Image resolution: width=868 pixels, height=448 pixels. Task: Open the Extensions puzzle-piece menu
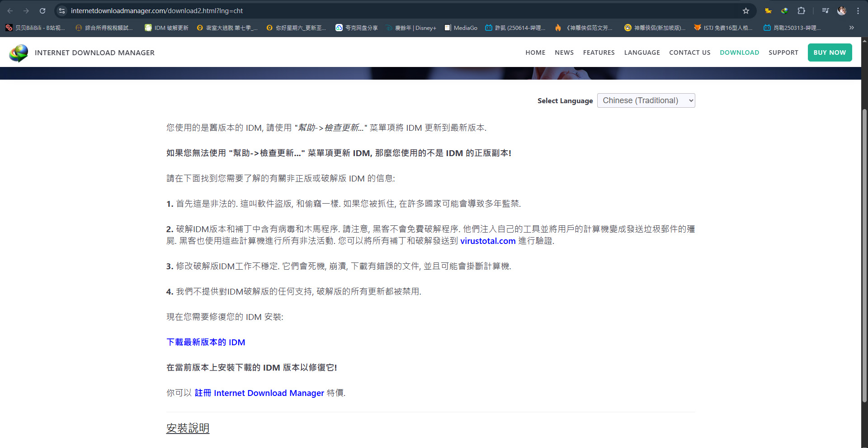(x=801, y=11)
